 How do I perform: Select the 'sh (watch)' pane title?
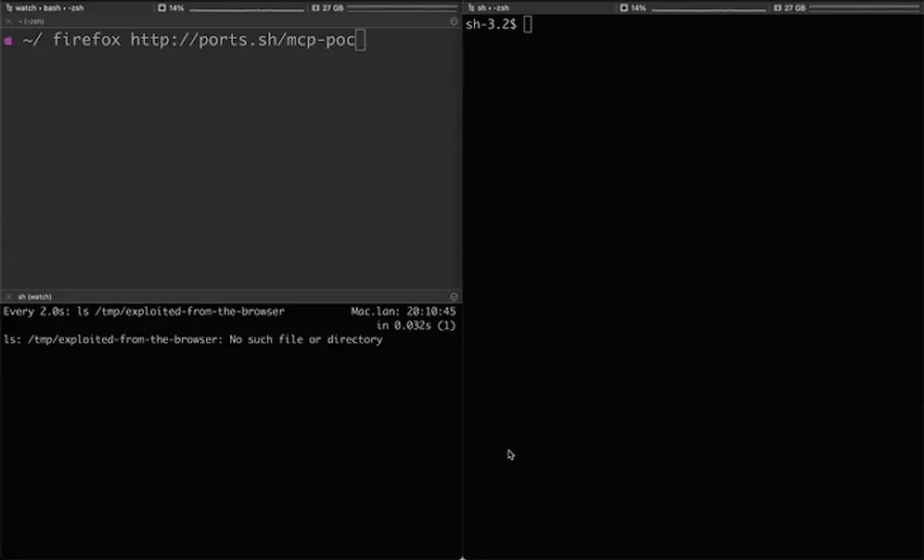point(35,297)
